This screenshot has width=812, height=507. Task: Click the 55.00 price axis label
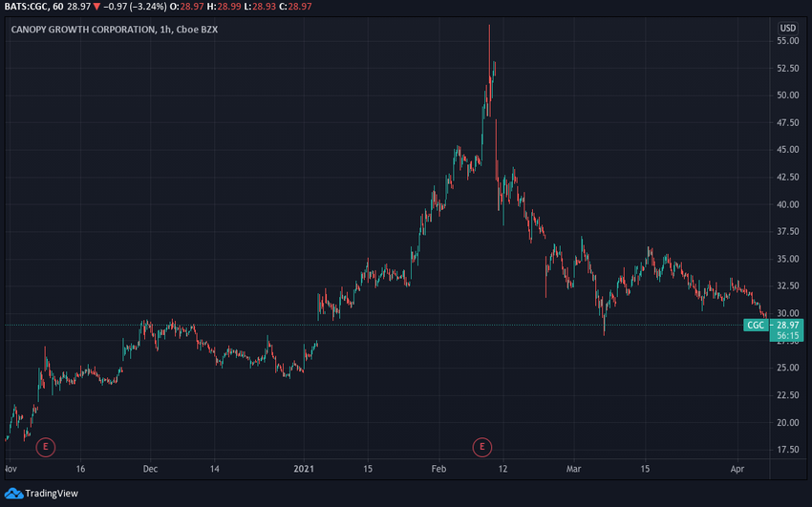(x=788, y=41)
